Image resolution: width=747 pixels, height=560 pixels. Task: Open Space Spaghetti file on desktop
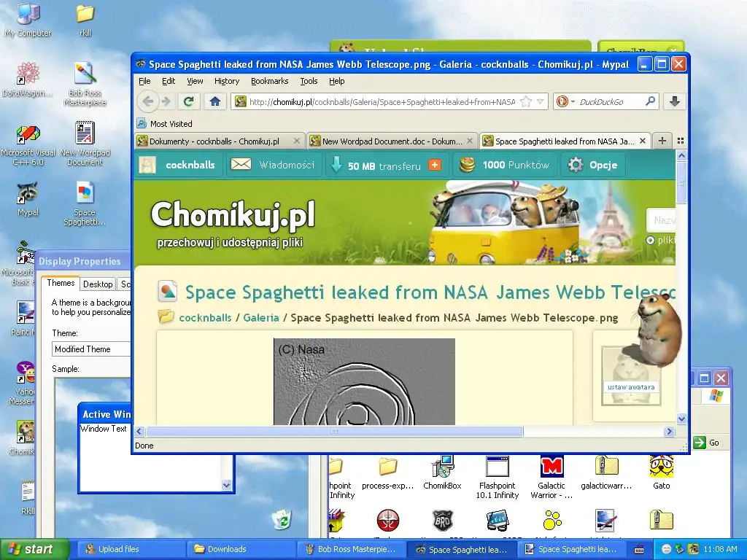click(x=85, y=203)
